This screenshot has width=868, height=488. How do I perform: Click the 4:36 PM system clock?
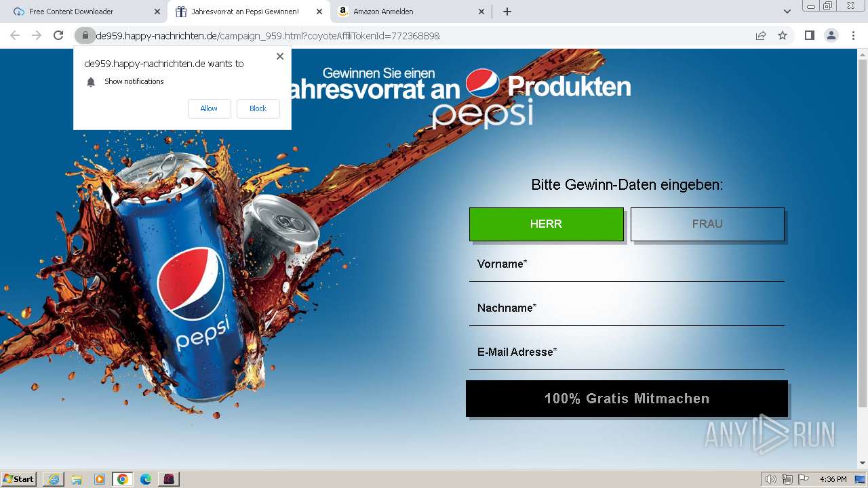833,479
